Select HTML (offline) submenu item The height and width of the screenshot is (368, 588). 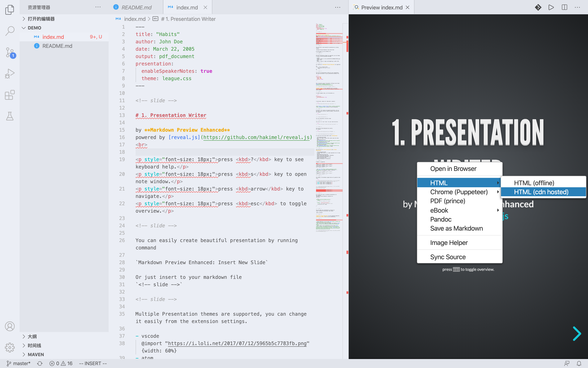click(543, 183)
